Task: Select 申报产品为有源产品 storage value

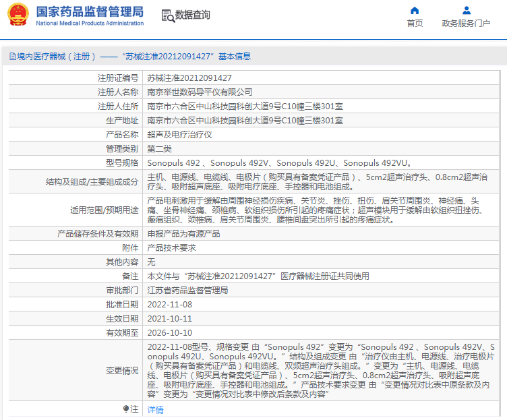Action: (183, 234)
